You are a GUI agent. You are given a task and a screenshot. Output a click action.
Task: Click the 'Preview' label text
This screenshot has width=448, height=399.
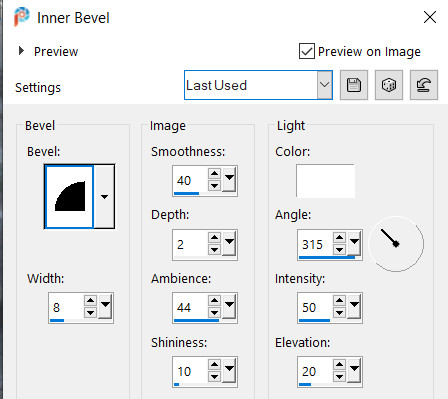tap(56, 52)
